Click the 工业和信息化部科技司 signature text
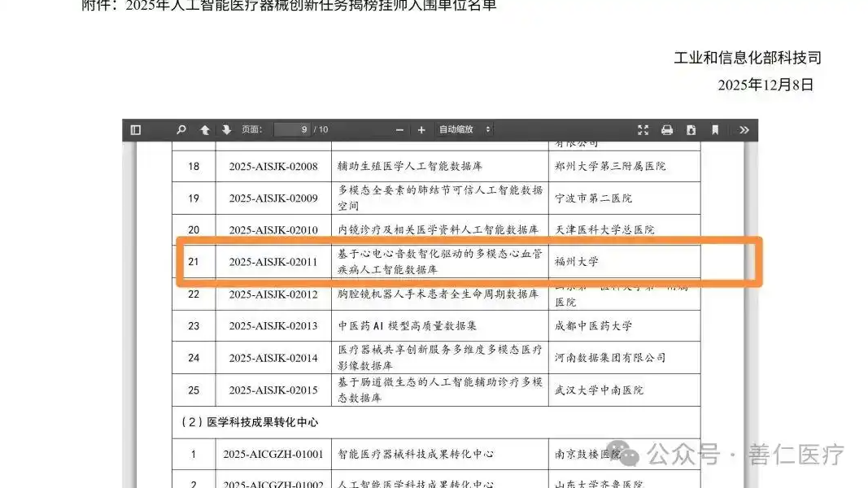Image resolution: width=868 pixels, height=488 pixels. click(x=747, y=58)
